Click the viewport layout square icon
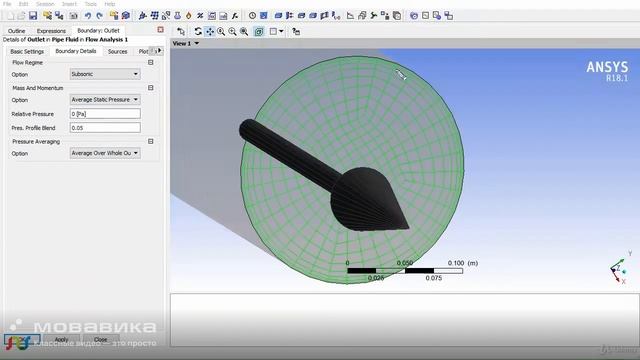 click(x=273, y=31)
